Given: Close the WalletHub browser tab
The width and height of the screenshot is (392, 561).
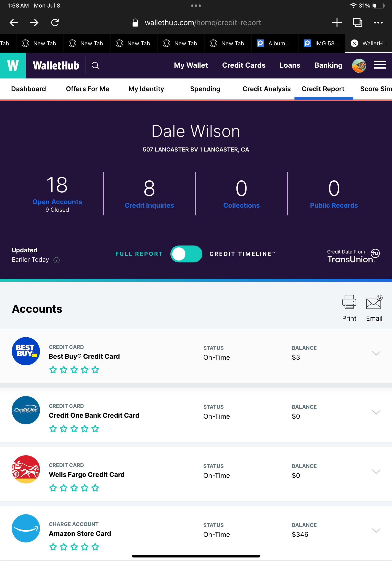Looking at the screenshot, I should tap(354, 43).
